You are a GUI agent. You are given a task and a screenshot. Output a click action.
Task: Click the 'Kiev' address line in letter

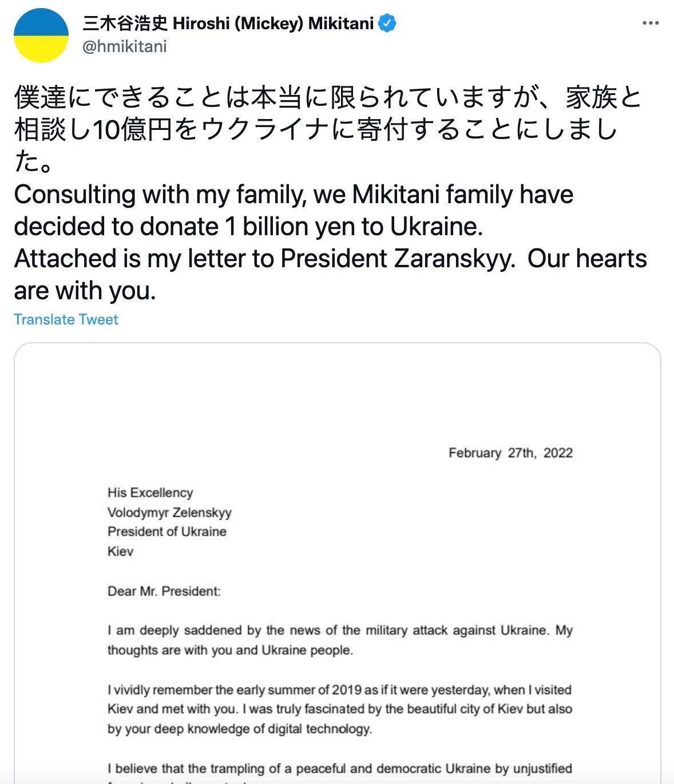[x=120, y=551]
